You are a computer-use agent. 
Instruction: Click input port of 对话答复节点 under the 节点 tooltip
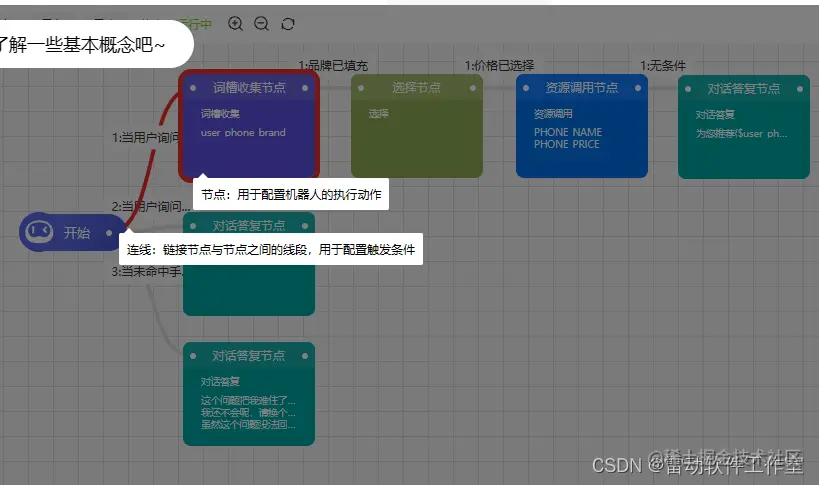tap(193, 226)
